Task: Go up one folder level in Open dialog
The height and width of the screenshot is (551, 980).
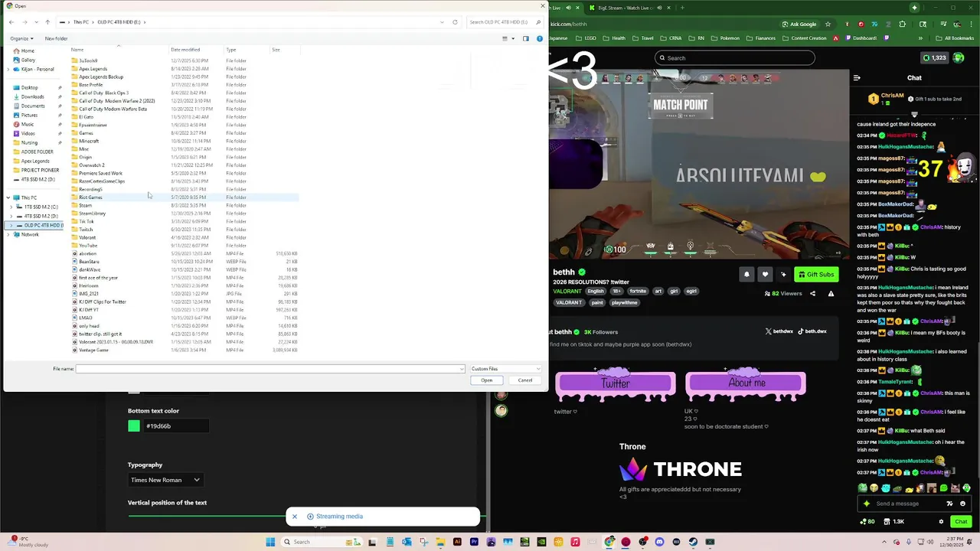Action: click(47, 22)
